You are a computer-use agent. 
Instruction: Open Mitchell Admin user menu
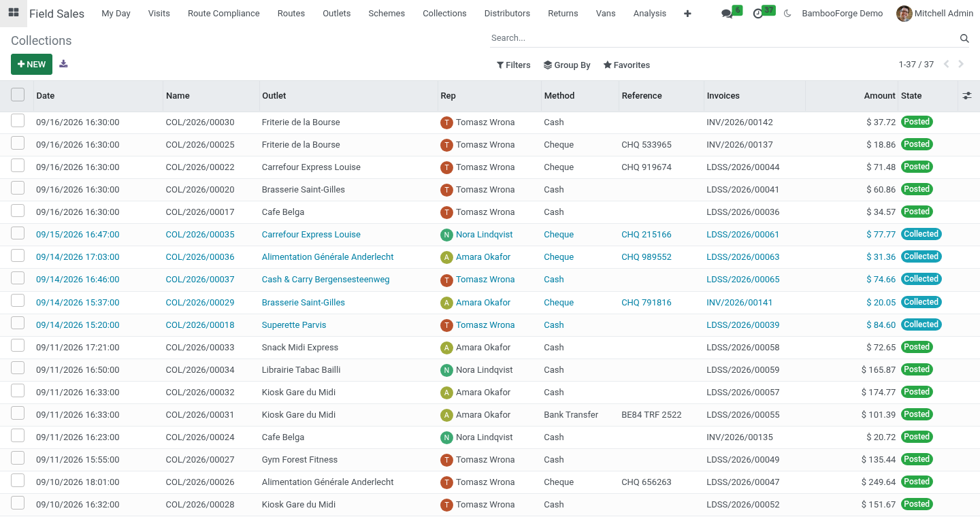935,14
